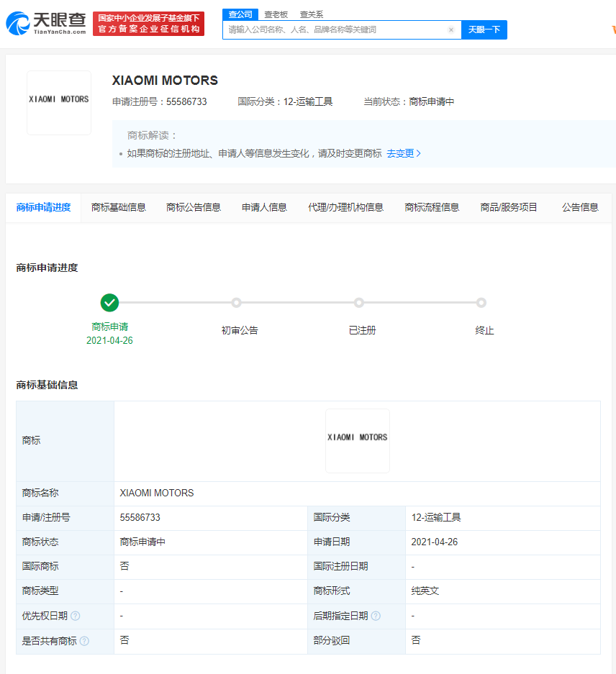Switch to the 查老板 search tab

pos(276,14)
